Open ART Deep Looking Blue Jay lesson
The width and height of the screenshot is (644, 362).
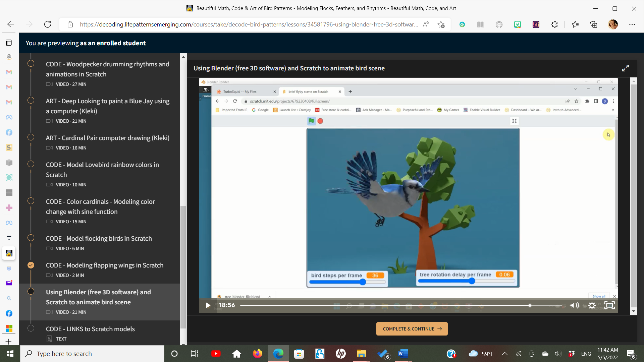tap(107, 106)
